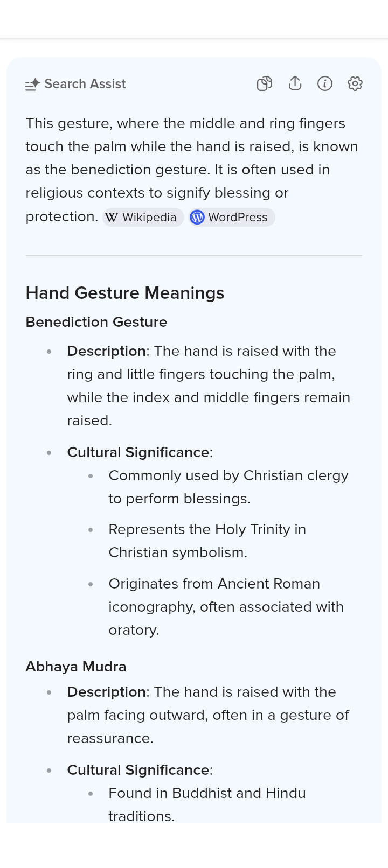
Task: Click the Wikipedia W logo icon
Action: [112, 217]
